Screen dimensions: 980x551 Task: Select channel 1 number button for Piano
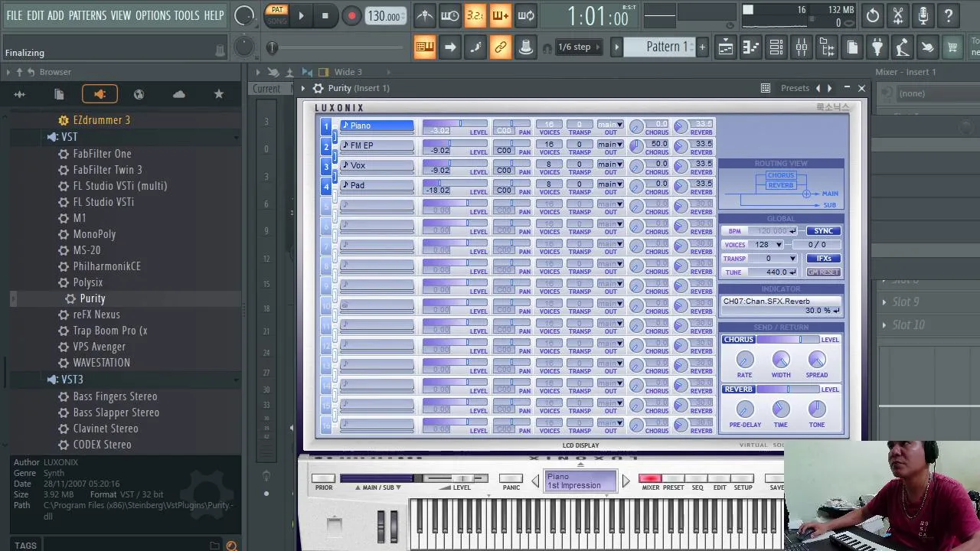[326, 126]
